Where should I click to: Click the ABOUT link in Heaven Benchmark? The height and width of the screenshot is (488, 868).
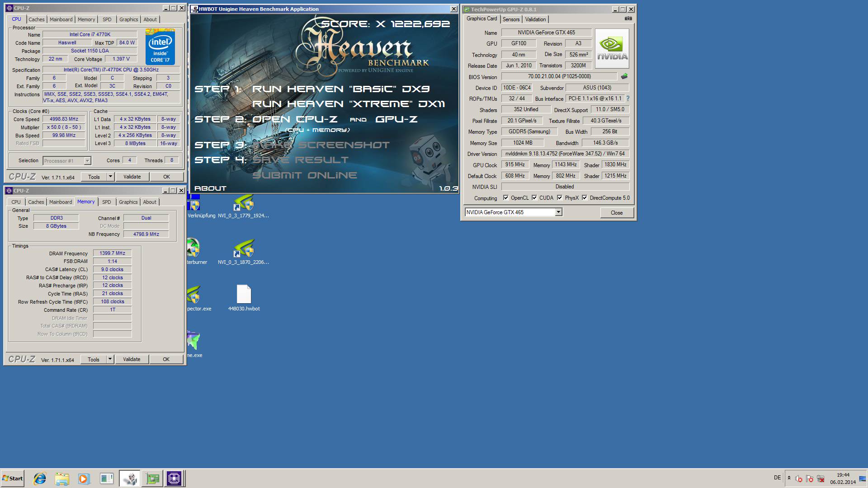[x=210, y=188]
